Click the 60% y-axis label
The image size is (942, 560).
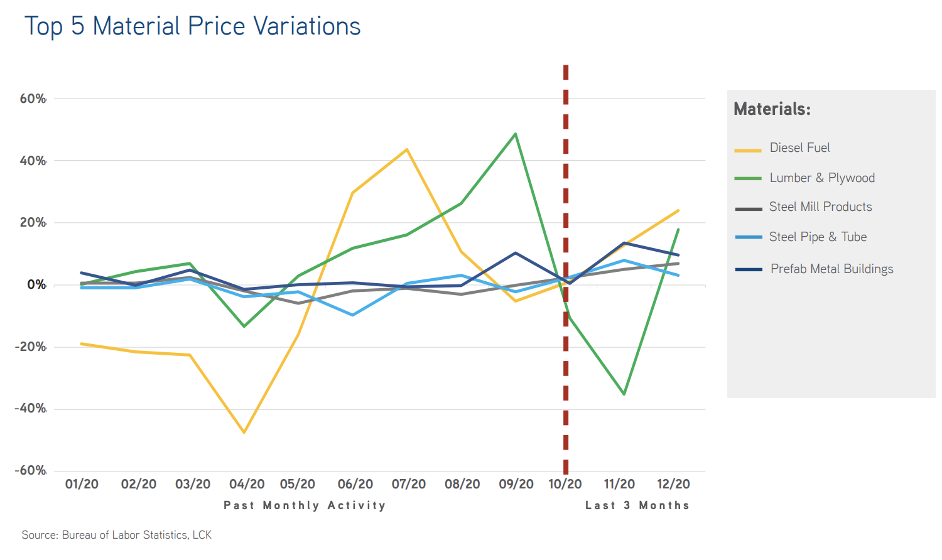[33, 99]
